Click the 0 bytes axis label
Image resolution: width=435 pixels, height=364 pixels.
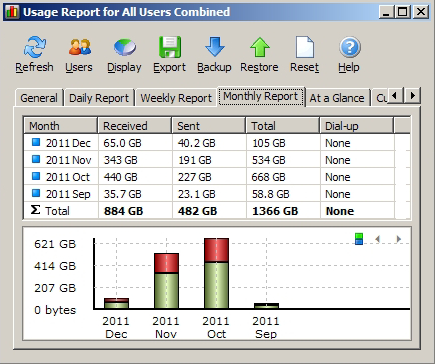[x=55, y=310]
